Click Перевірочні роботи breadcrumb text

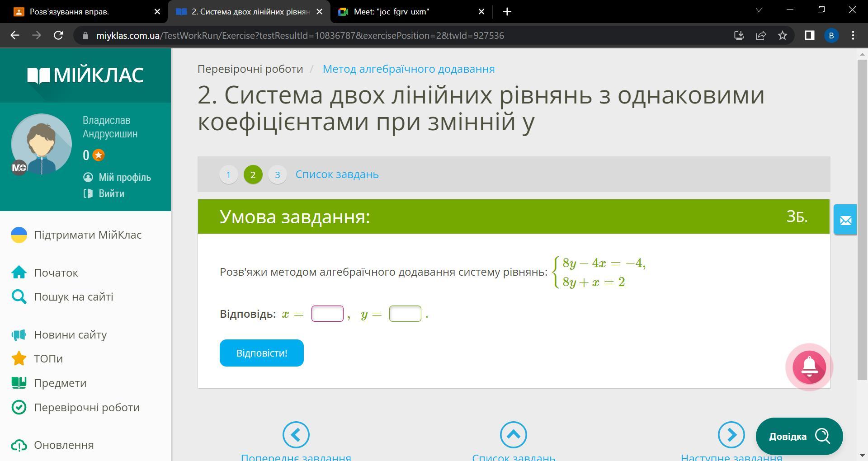[x=250, y=69]
